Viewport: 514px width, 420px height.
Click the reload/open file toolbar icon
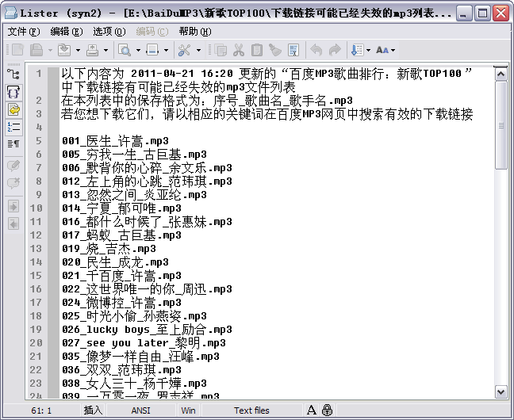point(64,50)
